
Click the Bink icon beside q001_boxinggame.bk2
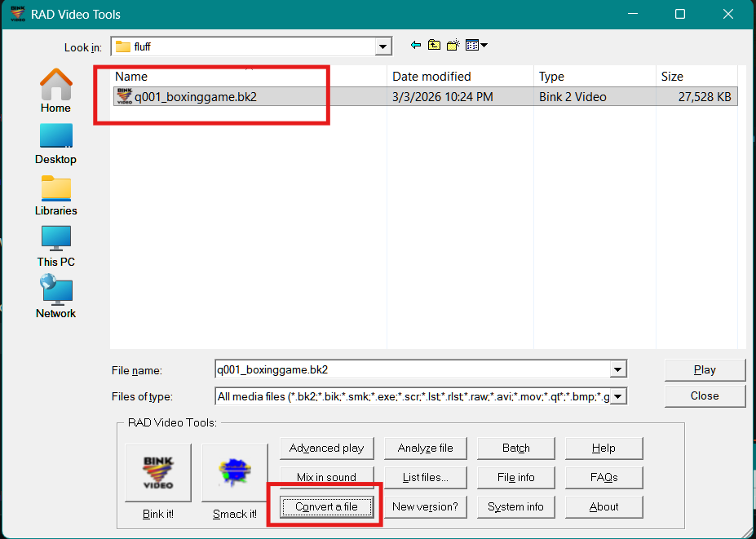(125, 96)
